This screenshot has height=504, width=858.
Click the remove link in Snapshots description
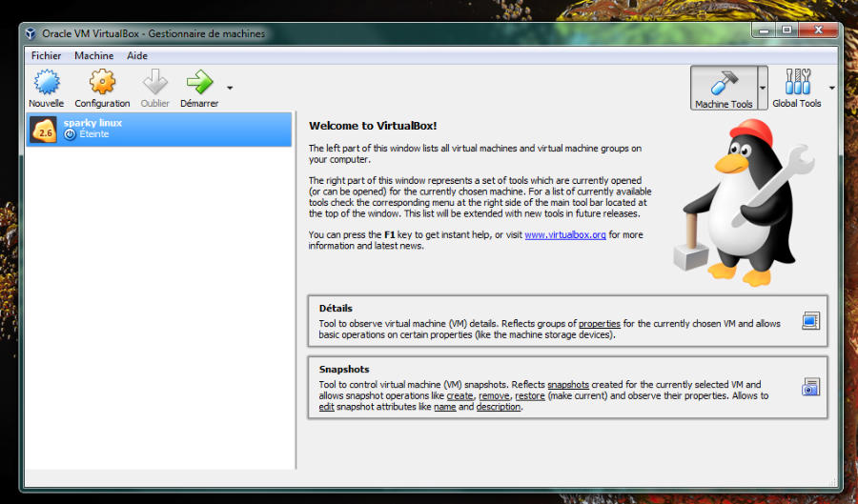click(494, 395)
